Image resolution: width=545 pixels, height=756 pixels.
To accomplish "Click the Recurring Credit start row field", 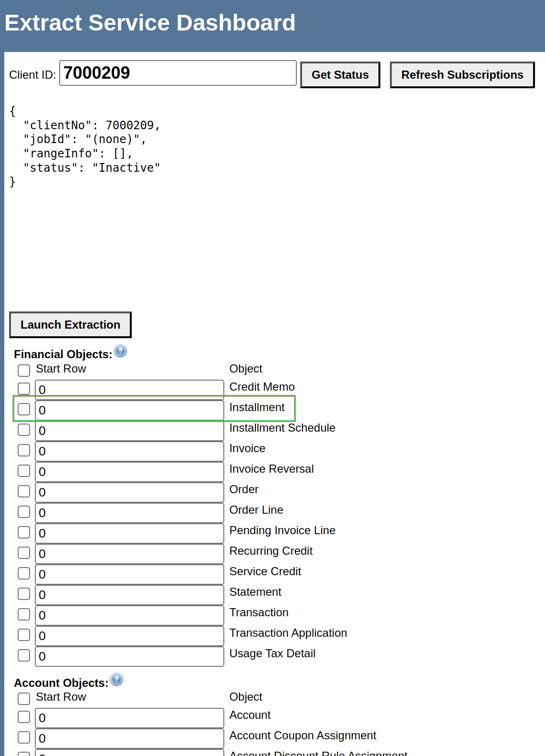I will 129,554.
